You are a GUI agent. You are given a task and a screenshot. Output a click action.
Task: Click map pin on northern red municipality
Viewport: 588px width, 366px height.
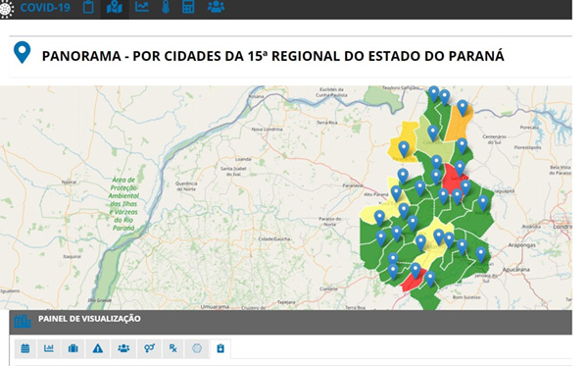[x=460, y=169]
